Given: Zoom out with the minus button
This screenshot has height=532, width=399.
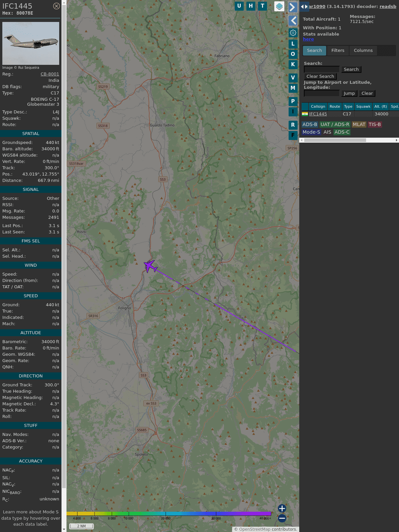Looking at the screenshot, I should [282, 518].
